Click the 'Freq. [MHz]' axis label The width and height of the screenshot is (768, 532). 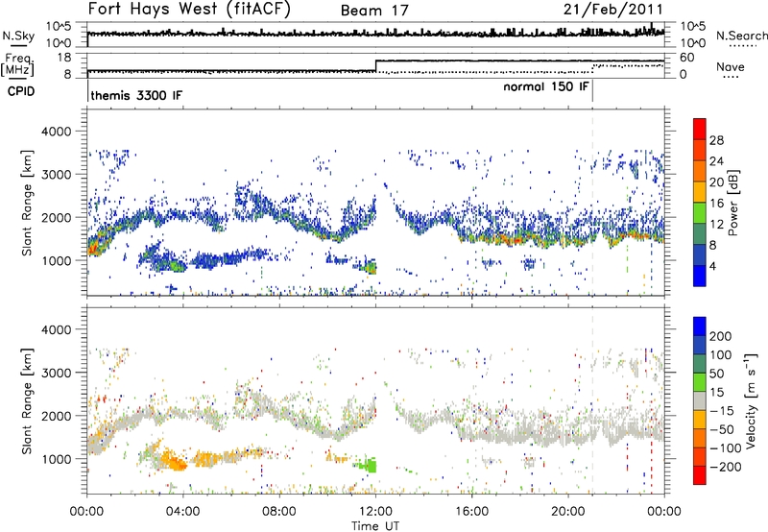click(x=17, y=64)
